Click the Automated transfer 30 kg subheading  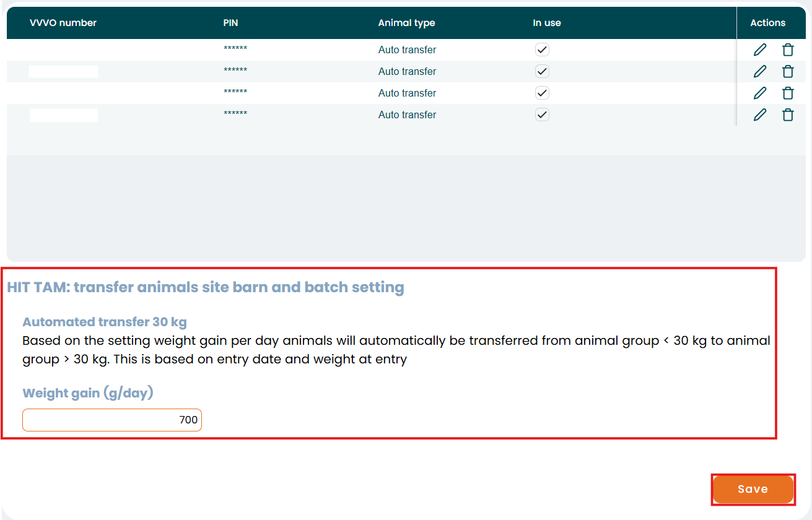point(105,322)
